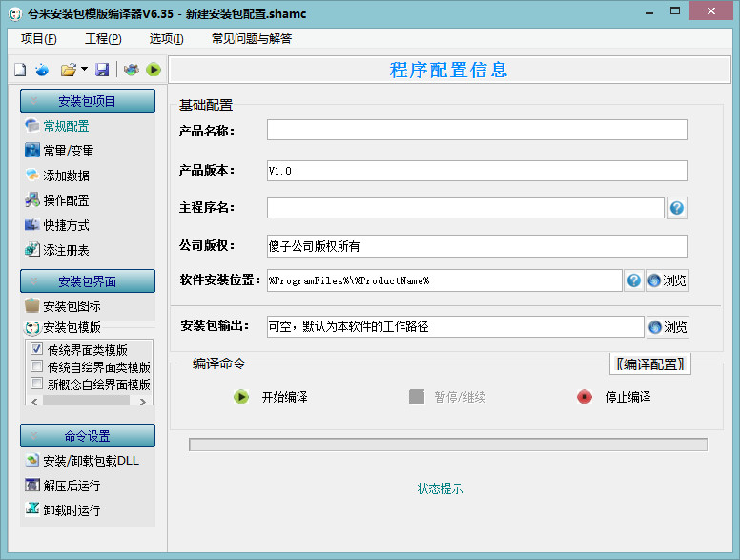The height and width of the screenshot is (560, 740).
Task: Open the 常见问题与解答 menu
Action: click(x=252, y=39)
